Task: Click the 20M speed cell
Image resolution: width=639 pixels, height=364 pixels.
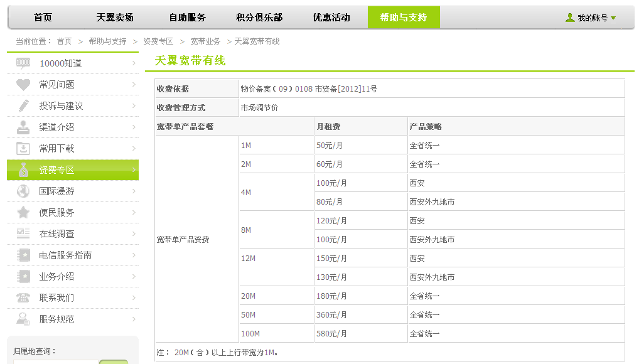Action: [248, 296]
